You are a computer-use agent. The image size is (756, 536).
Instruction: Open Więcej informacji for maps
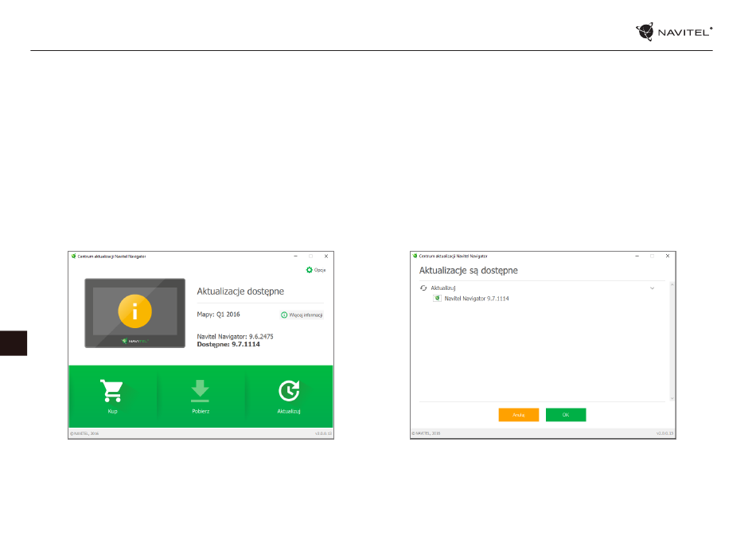pyautogui.click(x=302, y=315)
